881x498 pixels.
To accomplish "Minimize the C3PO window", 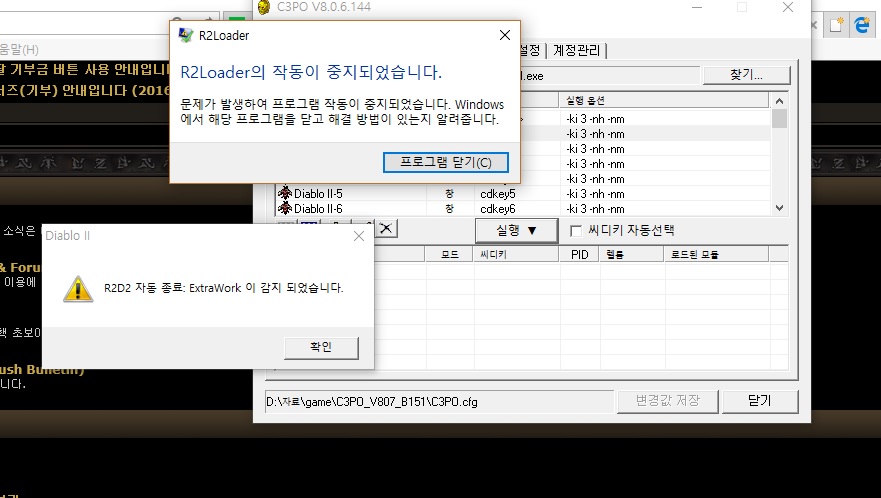I will tap(697, 7).
